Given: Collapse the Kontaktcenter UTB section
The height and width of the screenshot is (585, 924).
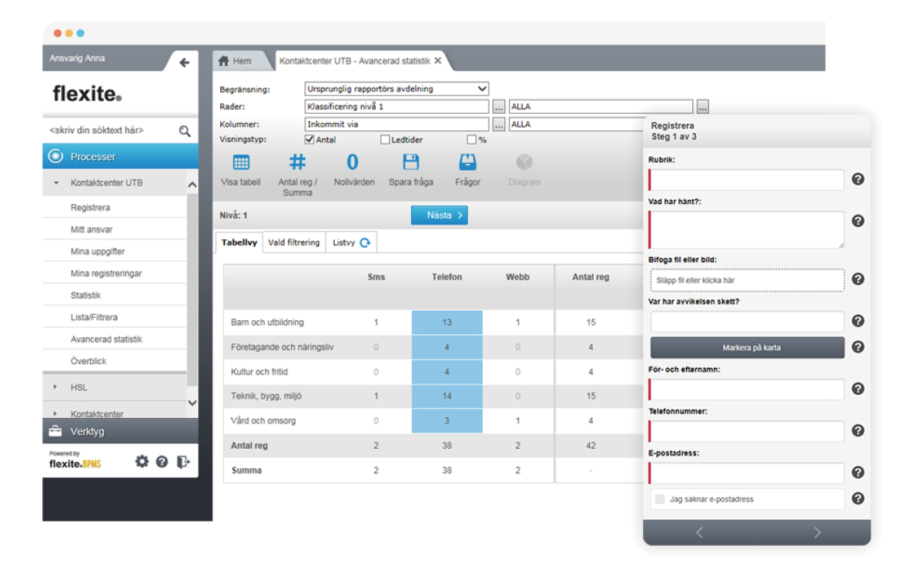Looking at the screenshot, I should click(55, 183).
